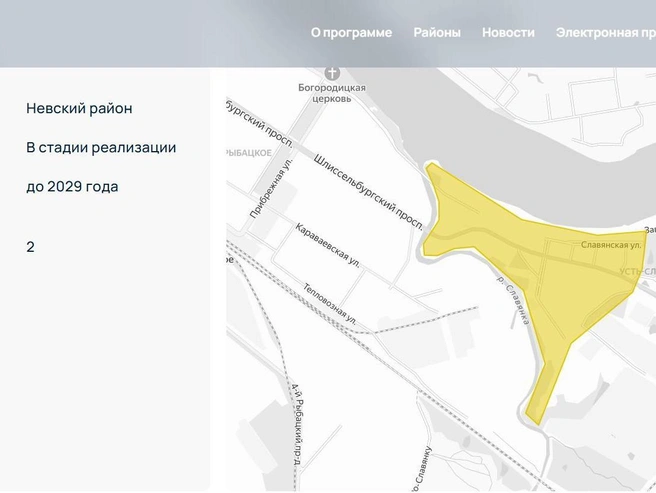Click the до 2029 года text
This screenshot has width=656, height=493.
pos(72,187)
